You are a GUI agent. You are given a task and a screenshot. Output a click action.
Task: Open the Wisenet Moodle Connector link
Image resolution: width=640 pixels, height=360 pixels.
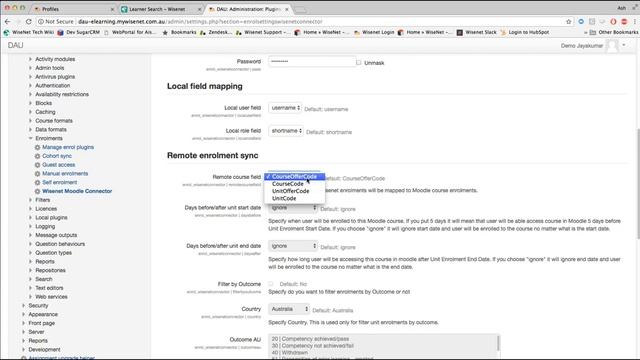pos(77,191)
